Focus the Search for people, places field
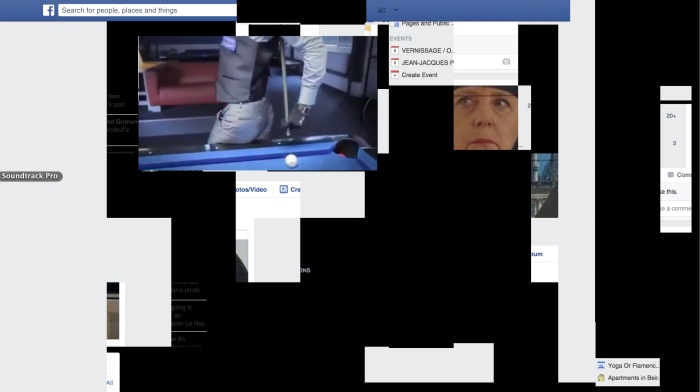 [147, 10]
